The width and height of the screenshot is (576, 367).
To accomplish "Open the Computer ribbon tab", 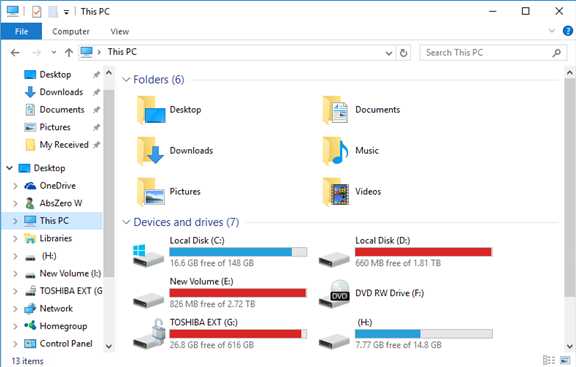I will coord(71,32).
